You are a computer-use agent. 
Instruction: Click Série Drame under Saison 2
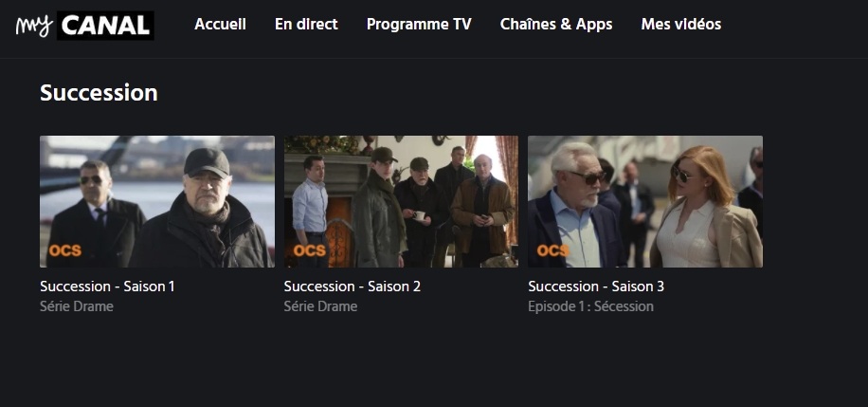tap(320, 306)
